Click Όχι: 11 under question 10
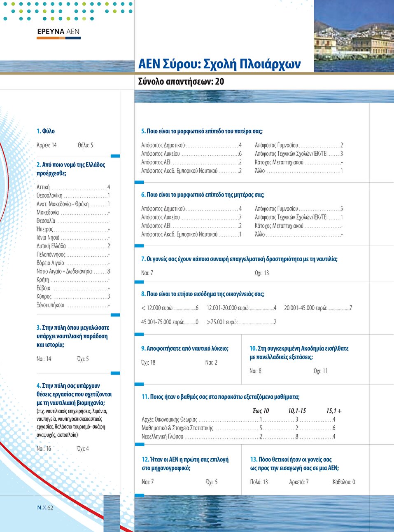This screenshot has width=394, height=532. 321,371
